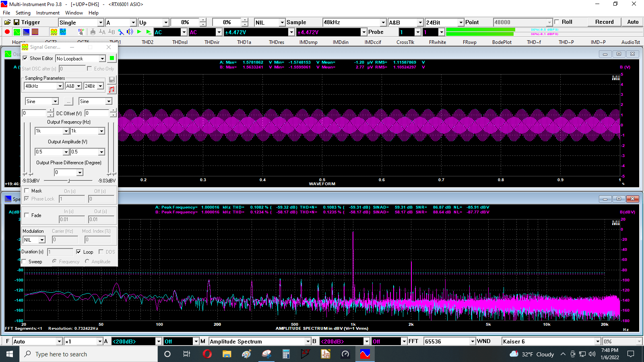Click the green start button in Signal Generator
The image size is (644, 362).
coord(112,58)
